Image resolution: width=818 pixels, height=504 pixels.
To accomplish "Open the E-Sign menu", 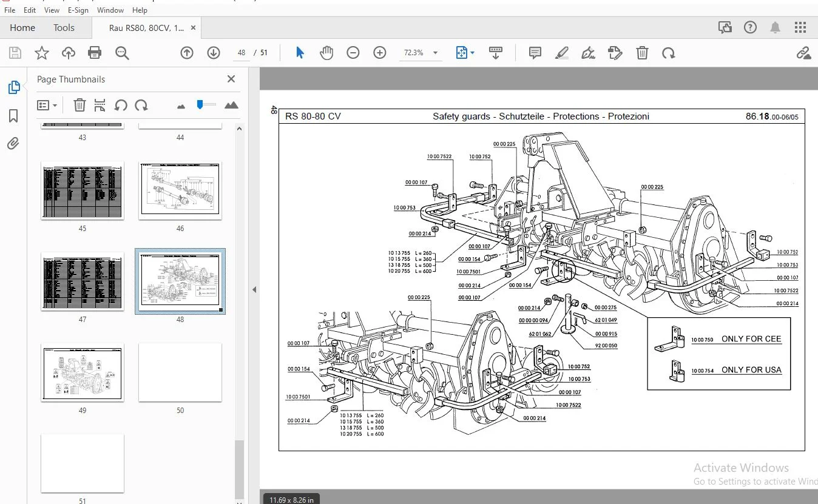I will tap(78, 10).
